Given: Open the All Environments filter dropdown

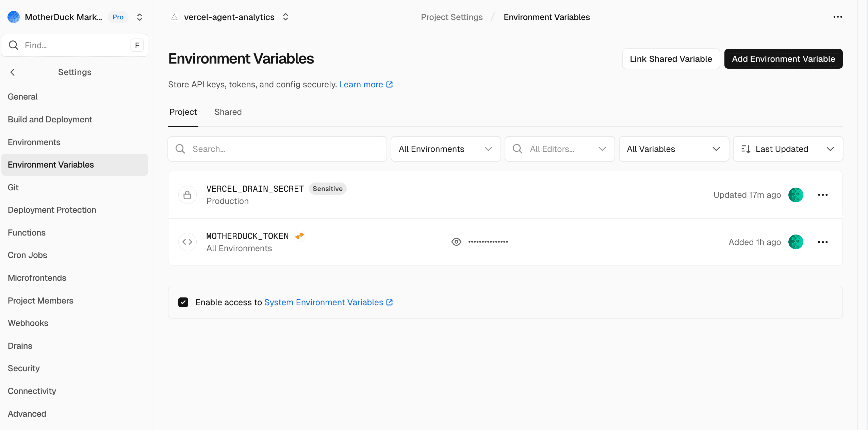Looking at the screenshot, I should point(445,149).
